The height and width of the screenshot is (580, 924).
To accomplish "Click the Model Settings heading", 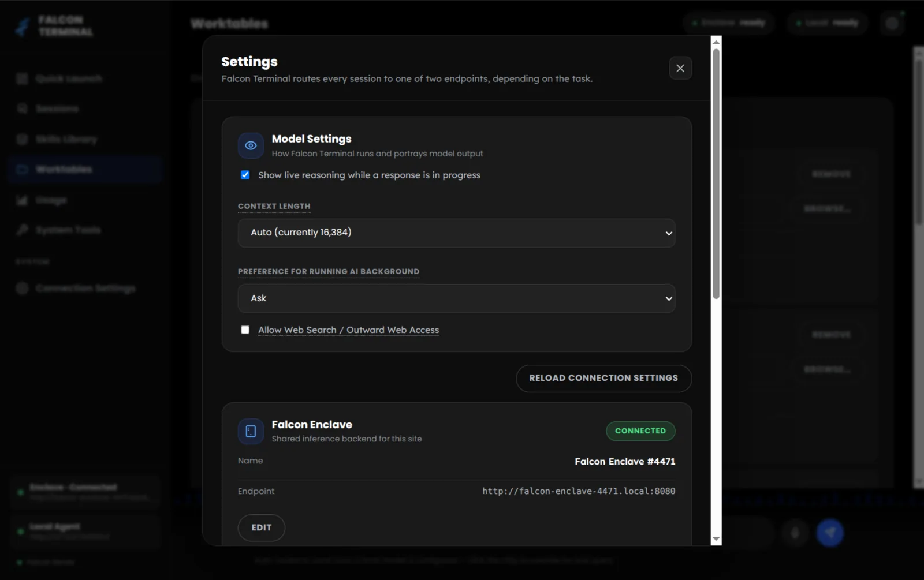I will pyautogui.click(x=311, y=139).
